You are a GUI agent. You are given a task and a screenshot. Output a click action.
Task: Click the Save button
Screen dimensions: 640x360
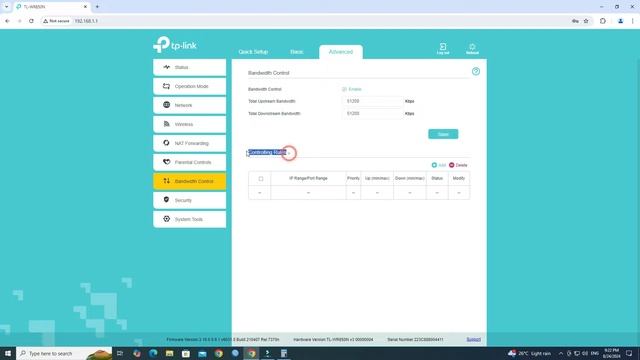click(x=443, y=134)
